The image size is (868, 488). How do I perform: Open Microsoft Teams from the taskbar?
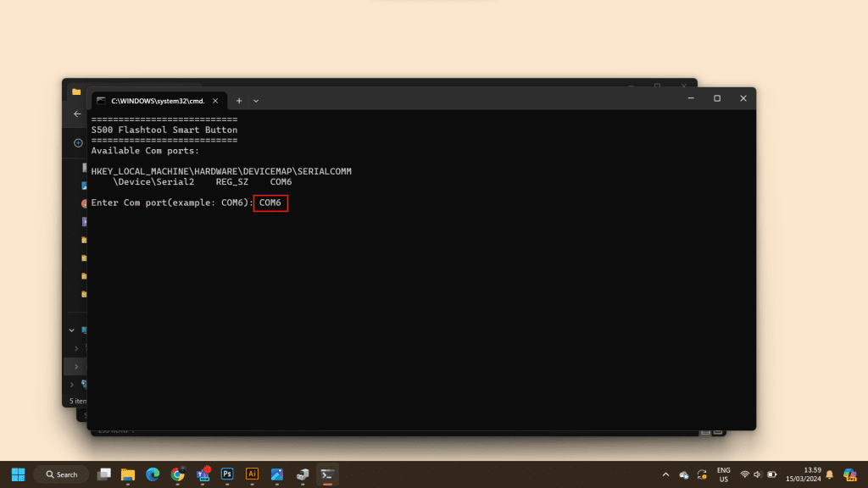pos(203,474)
